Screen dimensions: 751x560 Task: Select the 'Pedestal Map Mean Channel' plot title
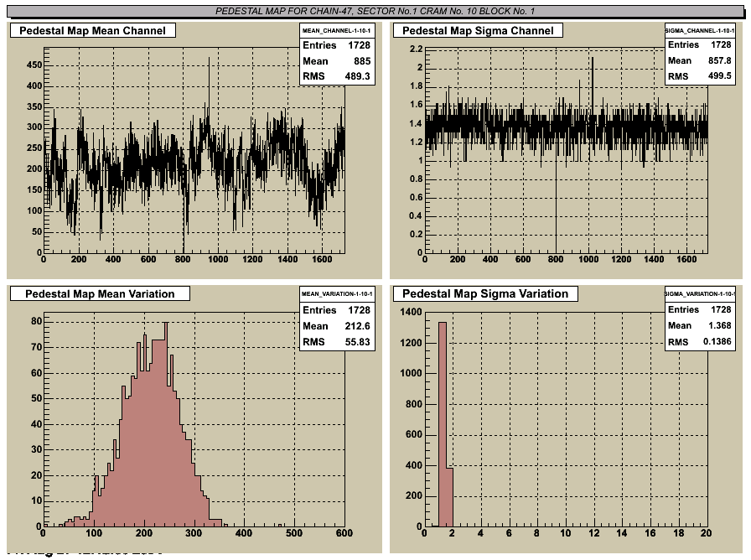point(93,31)
